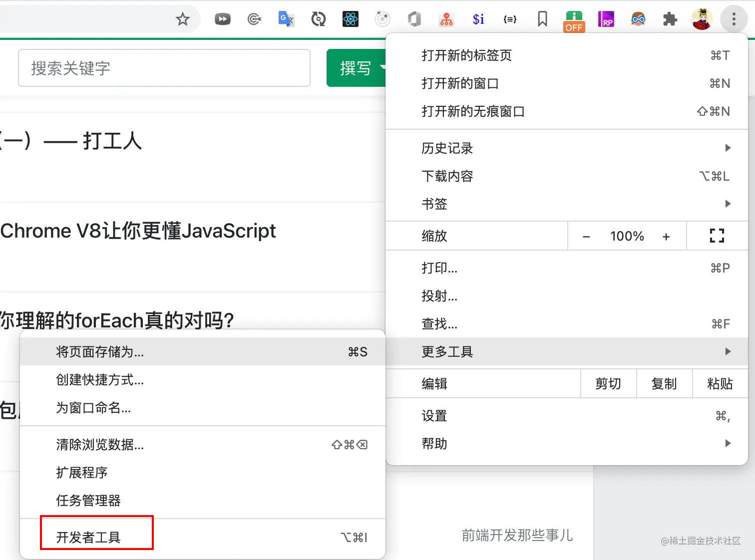Click the $i extension icon
The width and height of the screenshot is (755, 560).
(478, 19)
